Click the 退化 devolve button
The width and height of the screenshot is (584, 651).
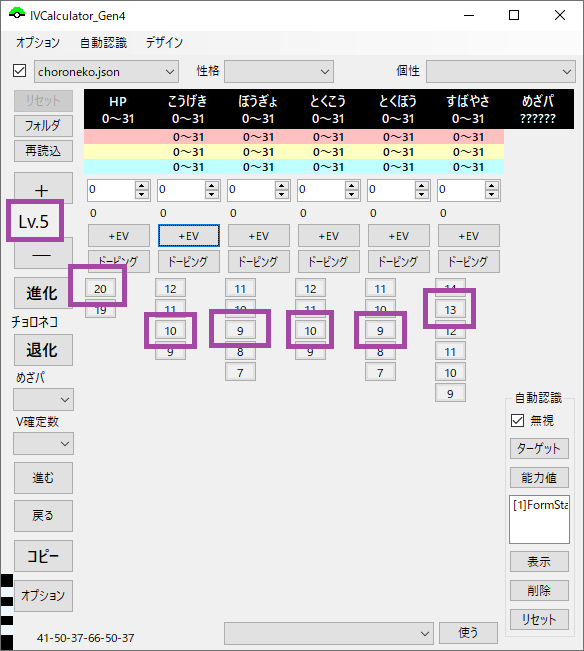(43, 350)
